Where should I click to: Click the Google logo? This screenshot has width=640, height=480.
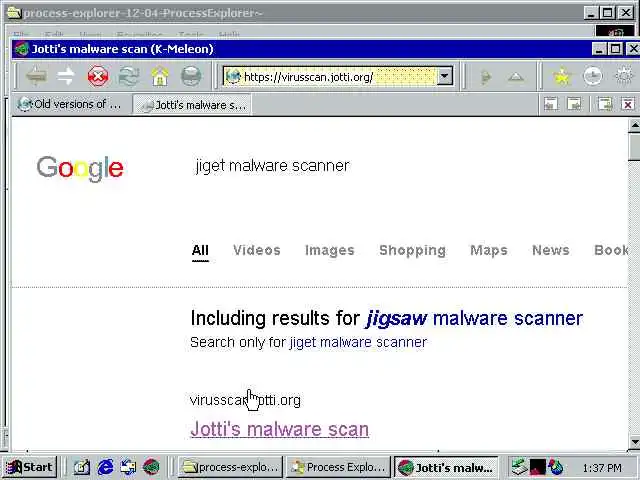coord(80,168)
